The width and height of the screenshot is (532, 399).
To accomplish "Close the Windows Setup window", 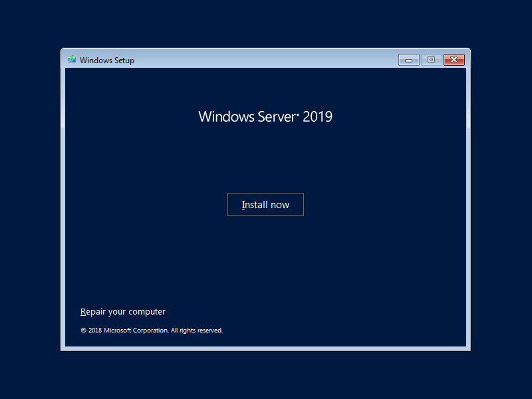I will point(454,60).
